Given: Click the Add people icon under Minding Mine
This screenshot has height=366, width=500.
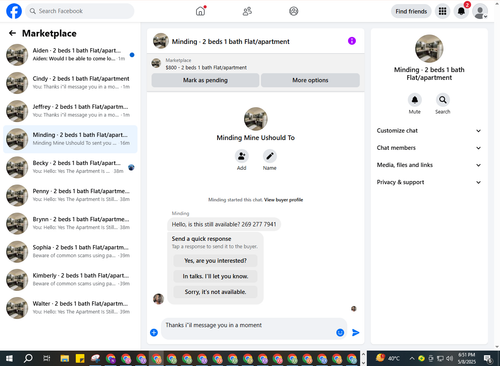Looking at the screenshot, I should (x=241, y=156).
